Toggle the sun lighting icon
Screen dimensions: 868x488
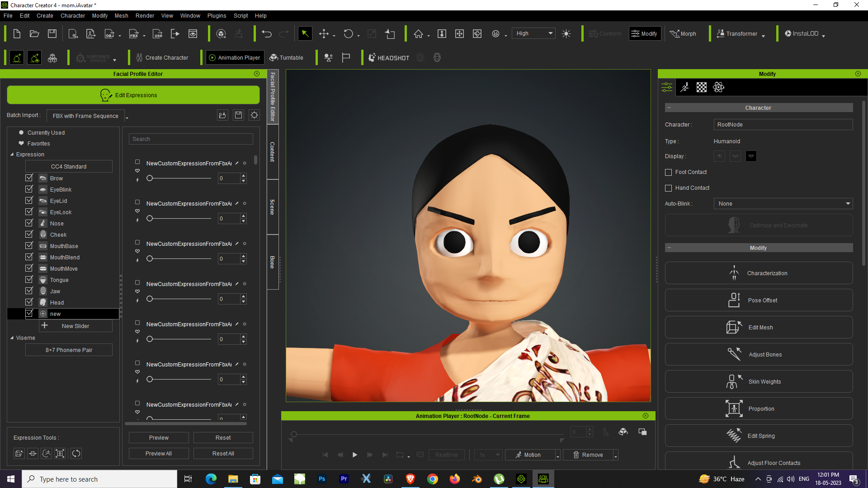(566, 34)
